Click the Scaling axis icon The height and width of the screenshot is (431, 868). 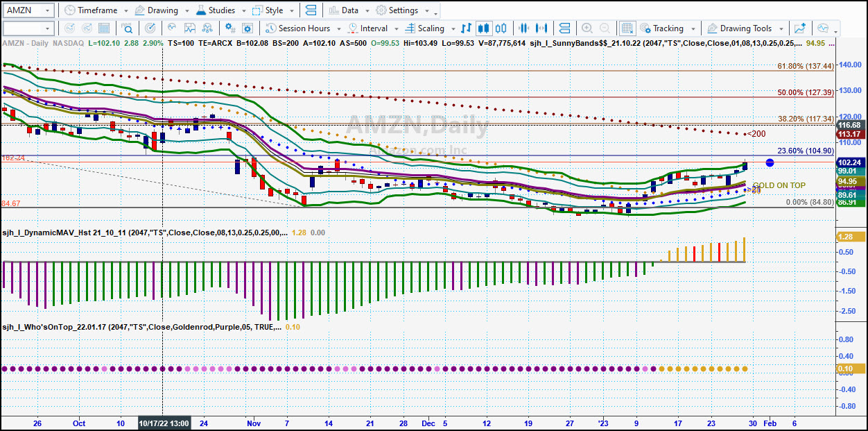(x=410, y=28)
